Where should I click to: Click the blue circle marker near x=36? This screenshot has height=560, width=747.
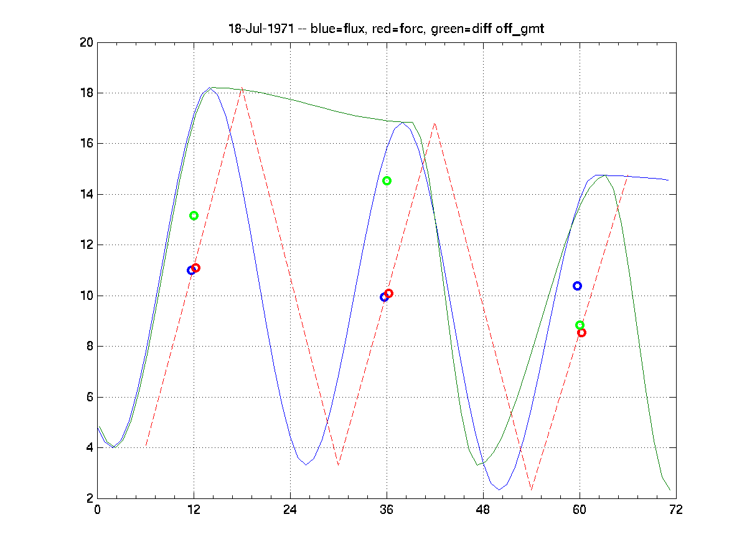pos(384,297)
